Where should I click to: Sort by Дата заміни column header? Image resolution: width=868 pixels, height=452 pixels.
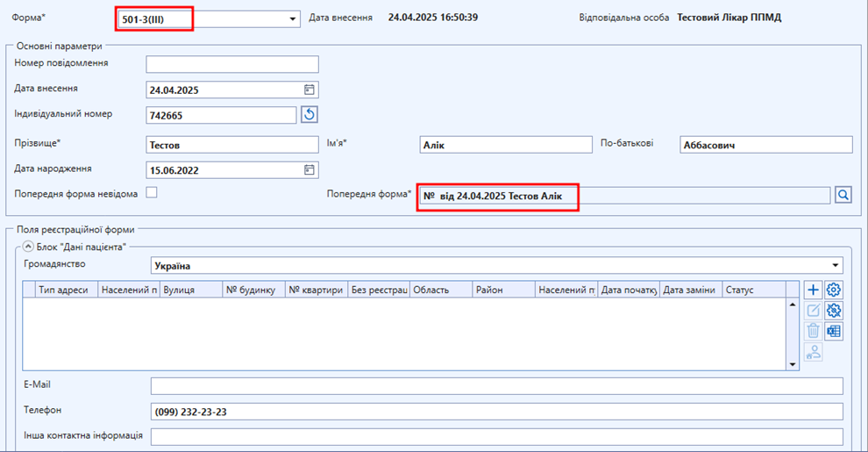pos(691,290)
